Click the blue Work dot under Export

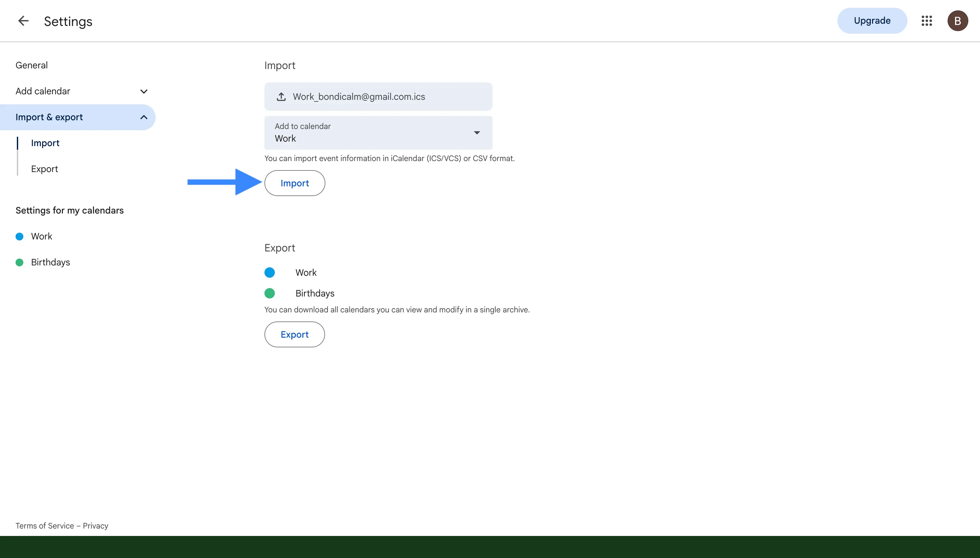pyautogui.click(x=269, y=273)
